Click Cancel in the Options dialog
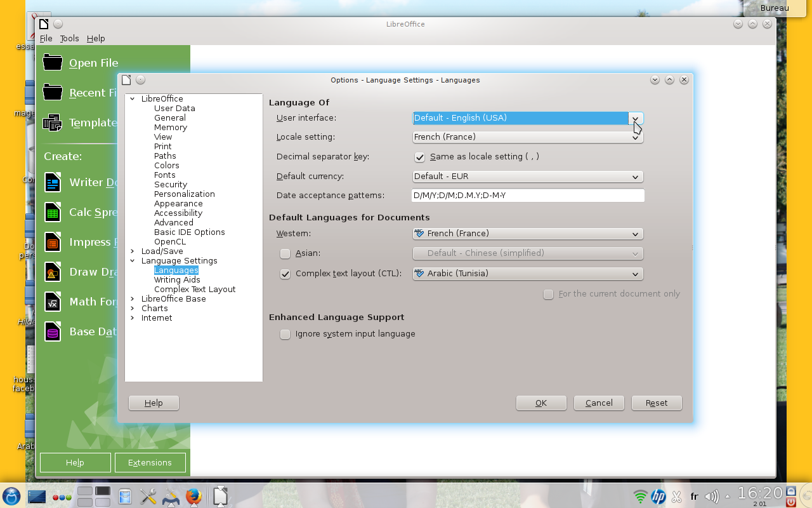812x508 pixels. tap(599, 403)
